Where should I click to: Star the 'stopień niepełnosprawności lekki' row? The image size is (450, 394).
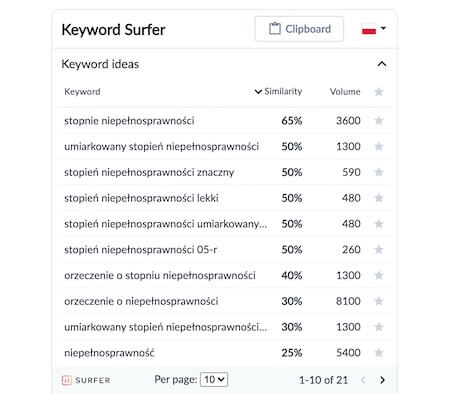pyautogui.click(x=379, y=198)
